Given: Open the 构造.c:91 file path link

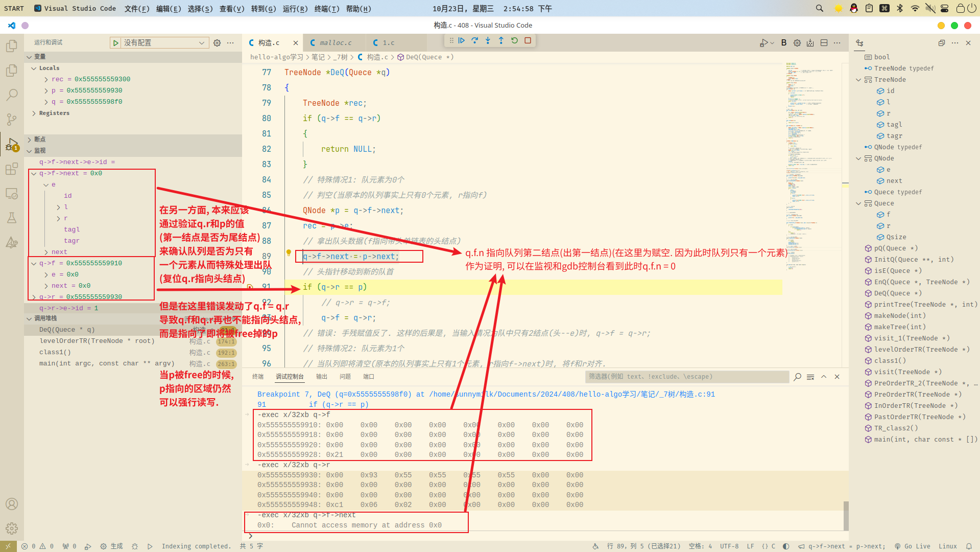Looking at the screenshot, I should click(x=572, y=394).
